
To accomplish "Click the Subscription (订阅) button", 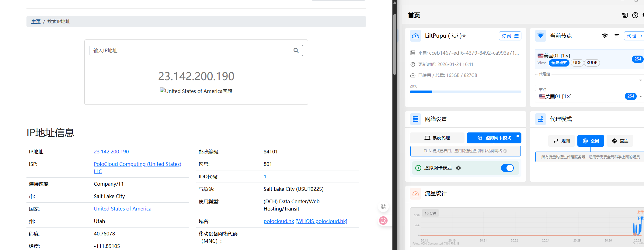I will tap(510, 36).
